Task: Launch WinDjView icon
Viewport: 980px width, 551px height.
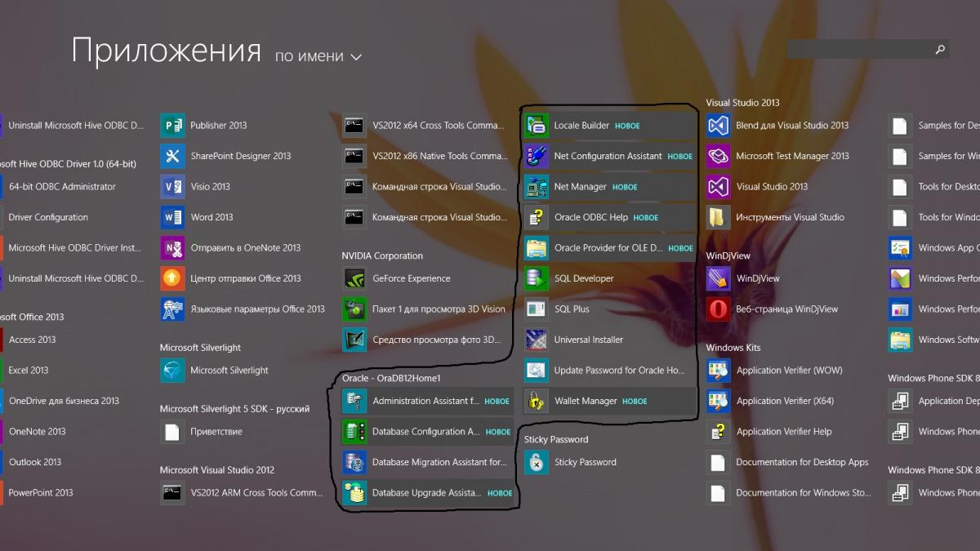Action: 718,278
